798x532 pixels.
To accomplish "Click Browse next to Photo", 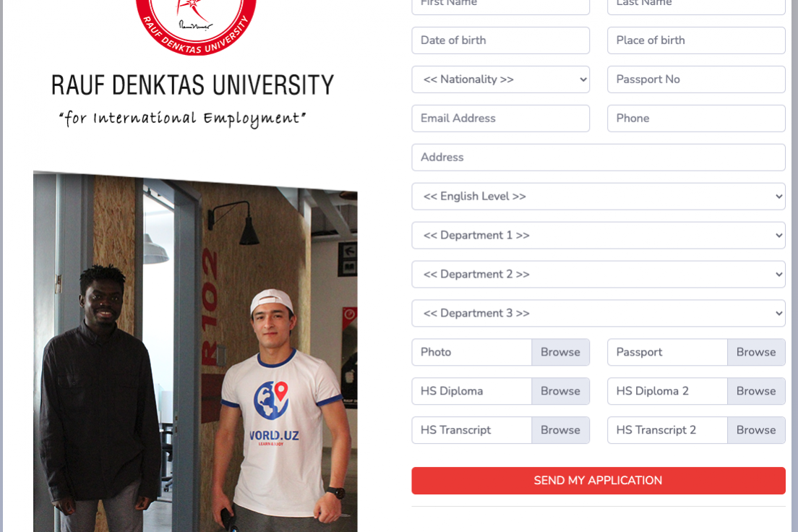I will click(560, 352).
